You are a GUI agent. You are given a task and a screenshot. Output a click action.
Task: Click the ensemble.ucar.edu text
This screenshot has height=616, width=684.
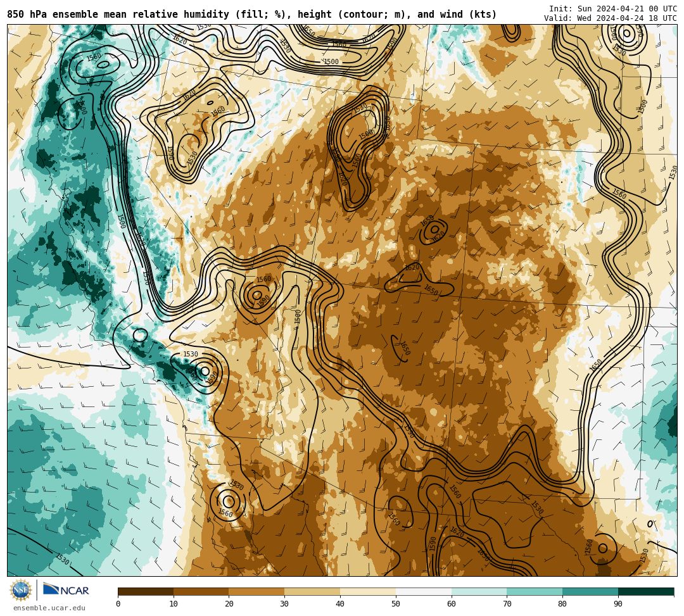(49, 608)
